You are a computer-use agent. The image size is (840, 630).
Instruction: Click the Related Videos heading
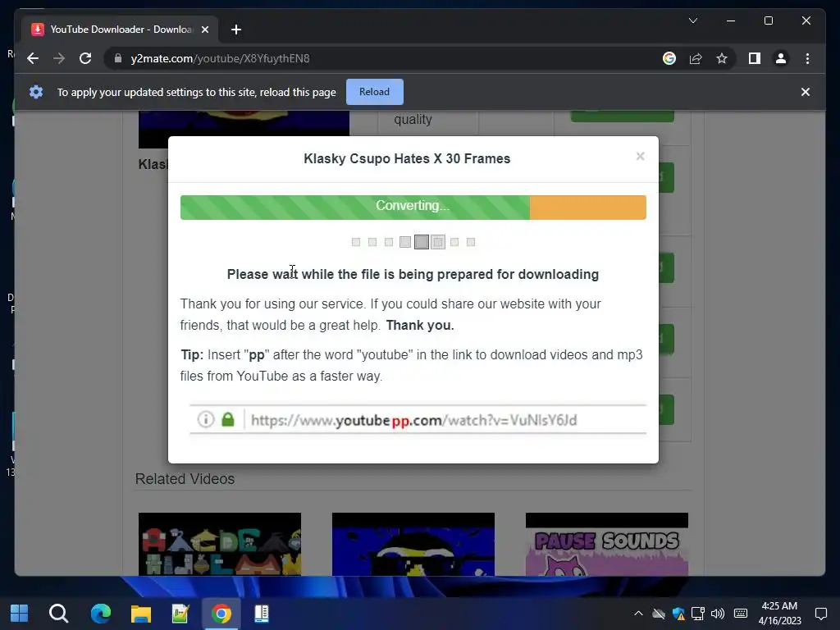coord(185,479)
